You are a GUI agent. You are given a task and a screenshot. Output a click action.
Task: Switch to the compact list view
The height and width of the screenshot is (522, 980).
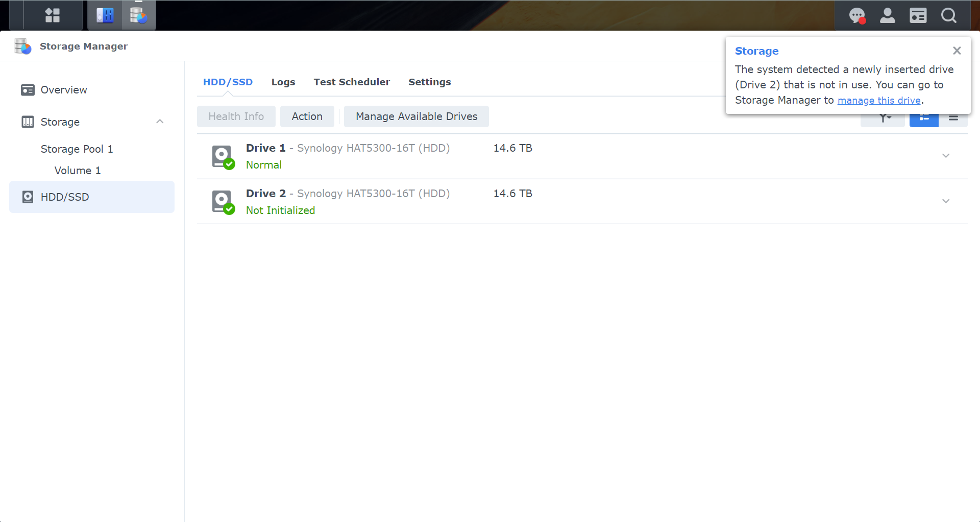pyautogui.click(x=953, y=118)
